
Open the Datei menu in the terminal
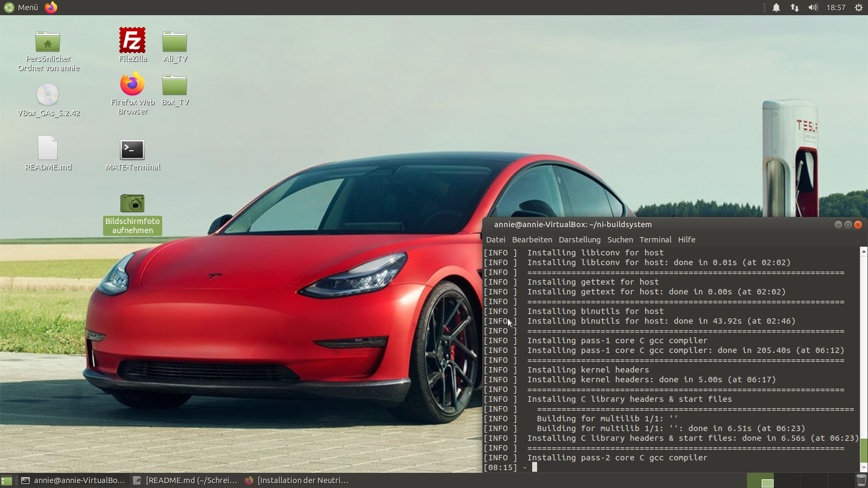pyautogui.click(x=495, y=240)
